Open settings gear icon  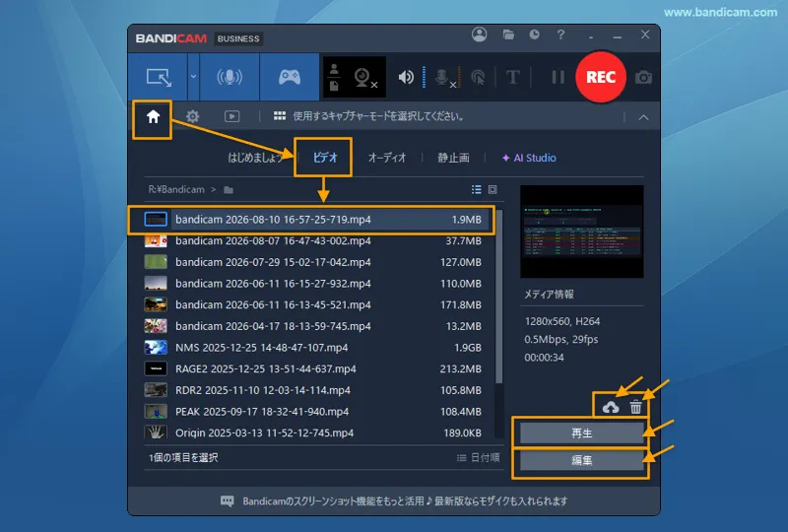[192, 116]
